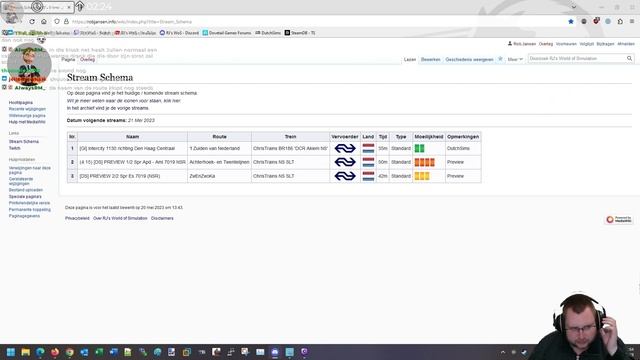640x360 pixels.
Task: Click NS logo in ZwEnZwoKa row
Action: [x=345, y=176]
